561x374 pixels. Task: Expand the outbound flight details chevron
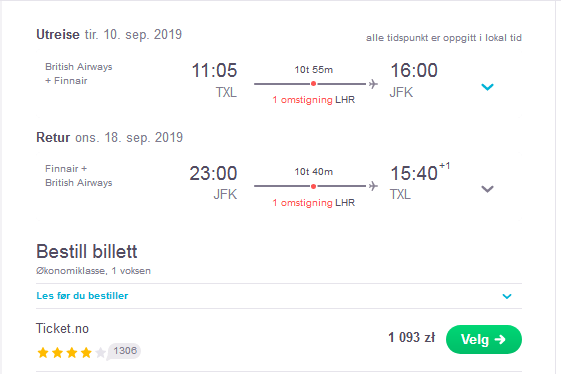[x=487, y=87]
